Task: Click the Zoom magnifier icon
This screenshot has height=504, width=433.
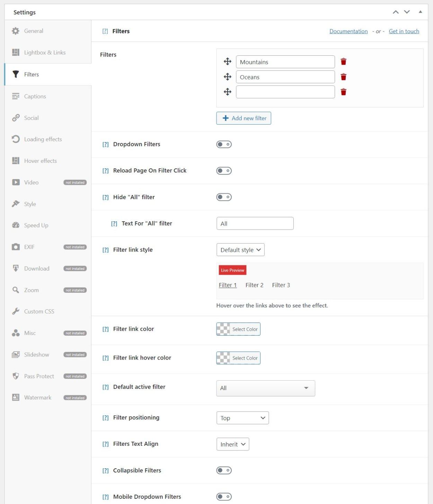Action: (x=16, y=290)
